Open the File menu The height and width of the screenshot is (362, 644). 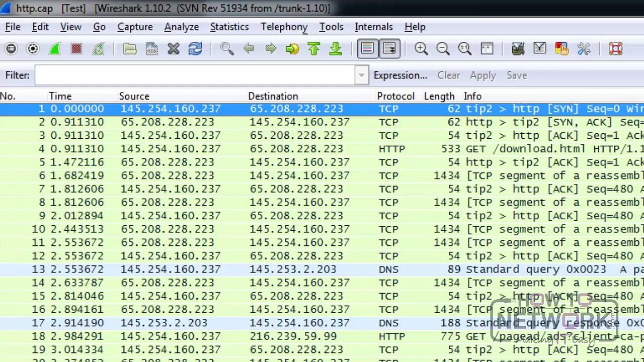point(13,27)
